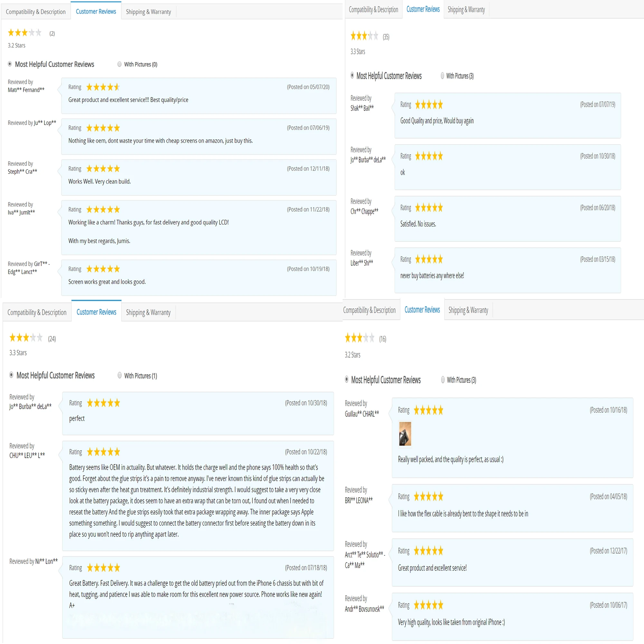Click the star rating in BRI** LEONA** review
Viewport: 644px width, 644px height.
click(x=428, y=497)
